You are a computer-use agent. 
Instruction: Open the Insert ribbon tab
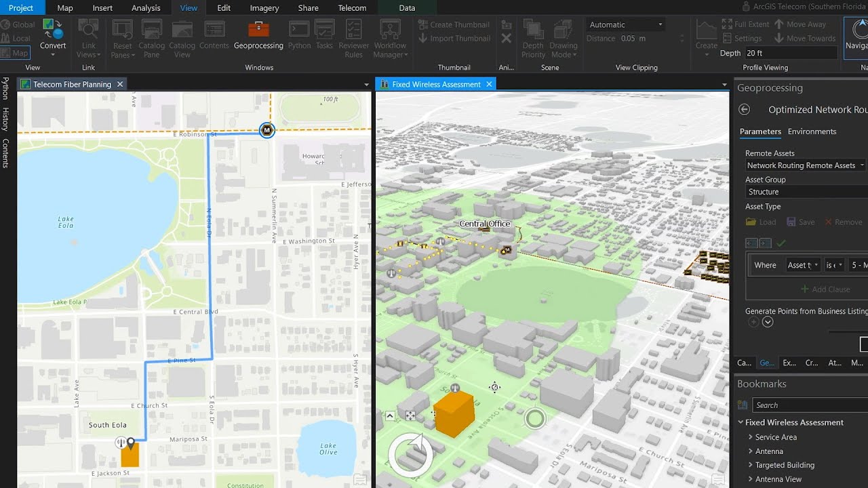pyautogui.click(x=102, y=7)
